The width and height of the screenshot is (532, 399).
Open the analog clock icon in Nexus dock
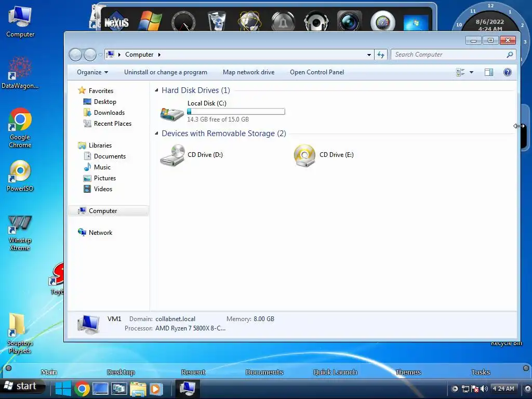point(183,21)
